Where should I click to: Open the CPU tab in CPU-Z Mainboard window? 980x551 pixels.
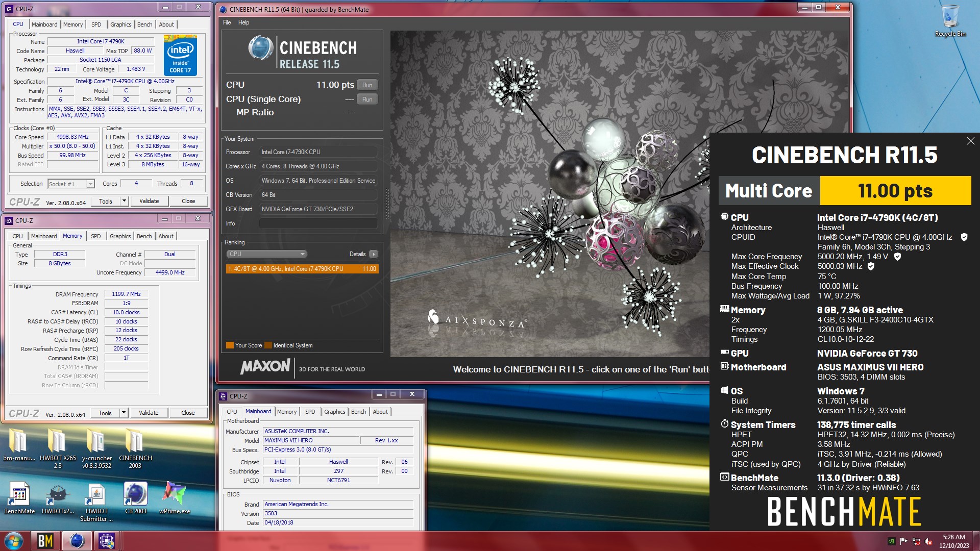click(232, 412)
